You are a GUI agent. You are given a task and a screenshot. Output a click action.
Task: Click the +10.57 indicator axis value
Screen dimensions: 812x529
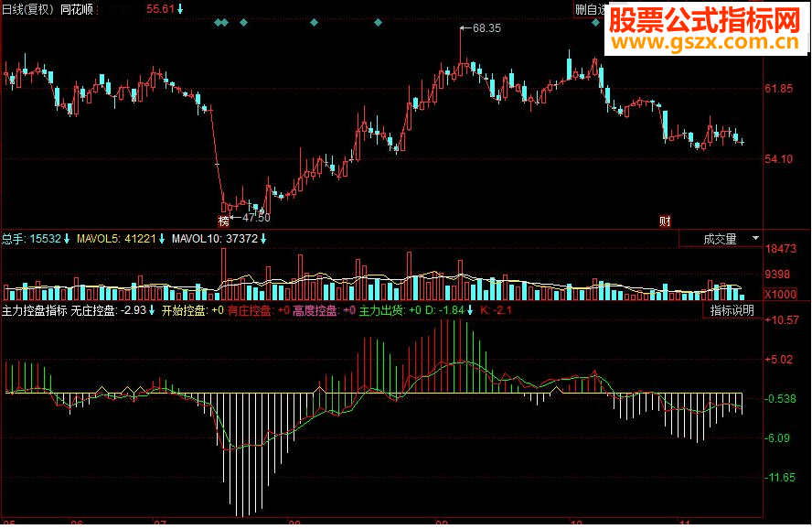782,320
